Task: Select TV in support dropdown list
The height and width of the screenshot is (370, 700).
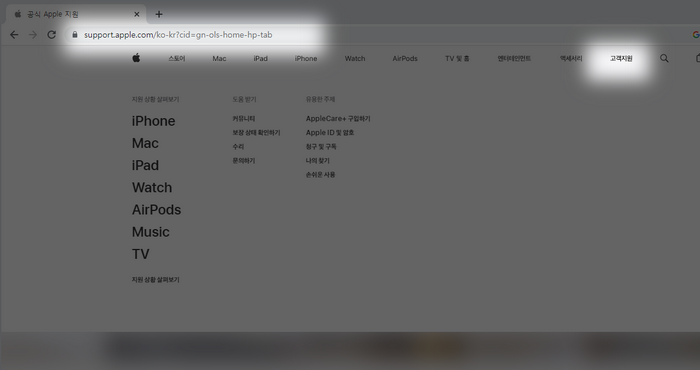Action: [x=140, y=254]
